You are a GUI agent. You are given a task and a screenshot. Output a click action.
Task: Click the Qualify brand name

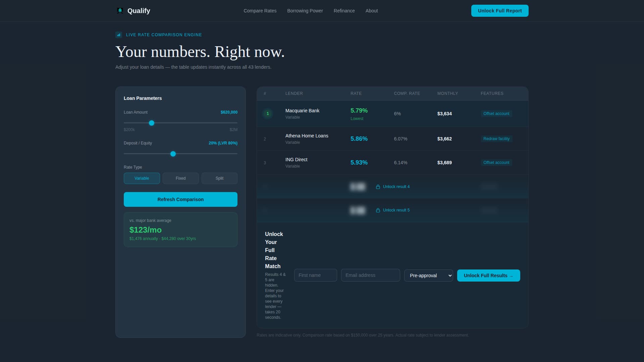pyautogui.click(x=139, y=11)
